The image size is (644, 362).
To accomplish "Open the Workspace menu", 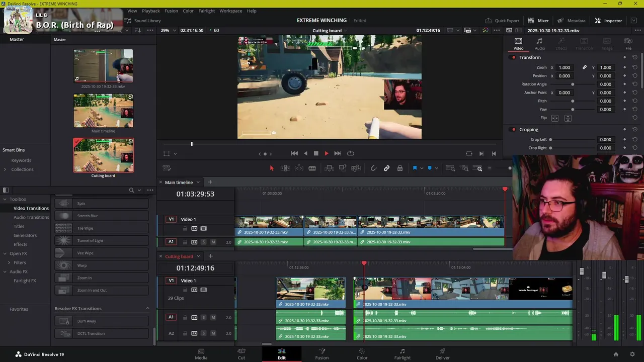I will pyautogui.click(x=230, y=11).
